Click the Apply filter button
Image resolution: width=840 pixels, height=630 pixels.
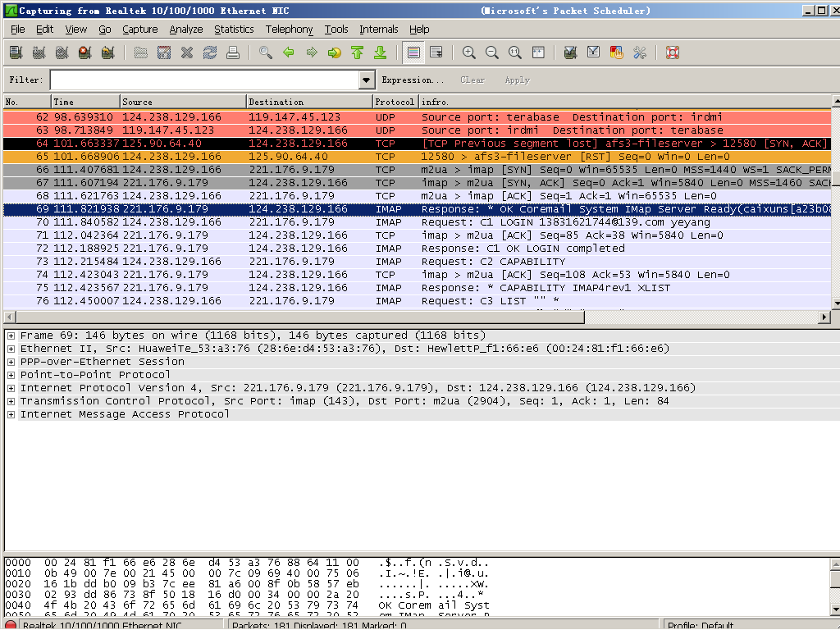[x=517, y=80]
